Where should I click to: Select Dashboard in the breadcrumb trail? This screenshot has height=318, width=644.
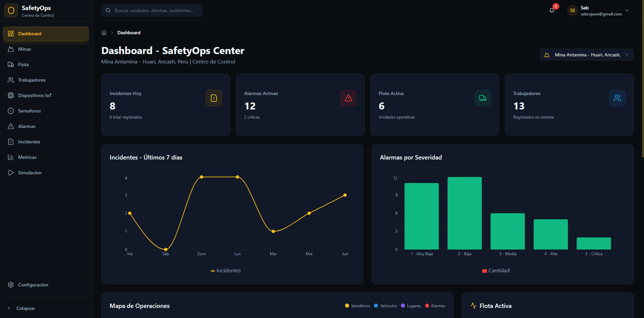[129, 32]
